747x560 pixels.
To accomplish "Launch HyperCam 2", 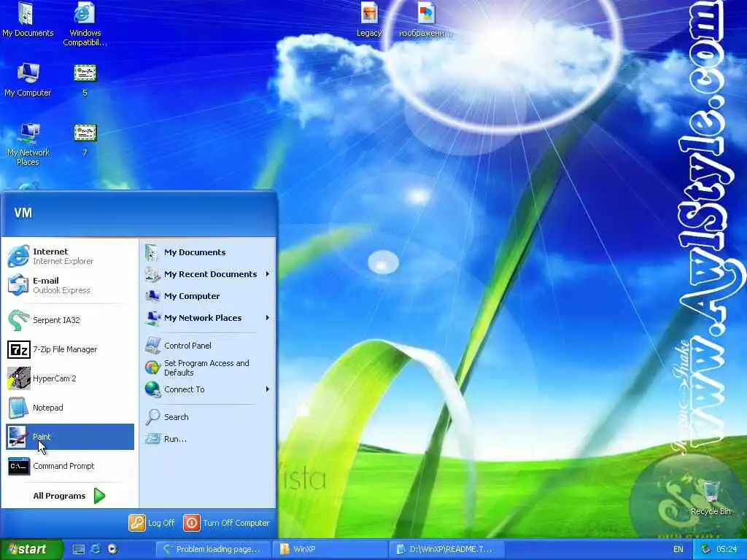I will pyautogui.click(x=70, y=378).
